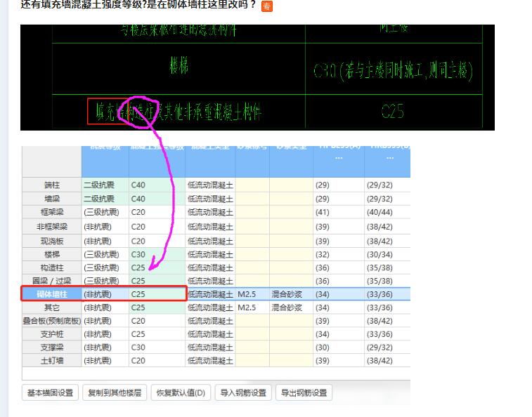532x417 pixels.
Task: Click the 导入钢筋设置 button
Action: (243, 392)
